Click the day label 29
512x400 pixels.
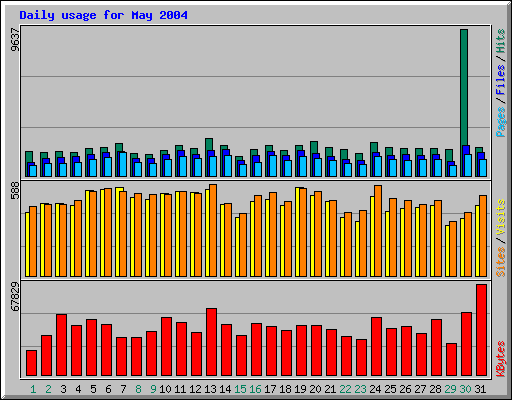pyautogui.click(x=450, y=389)
